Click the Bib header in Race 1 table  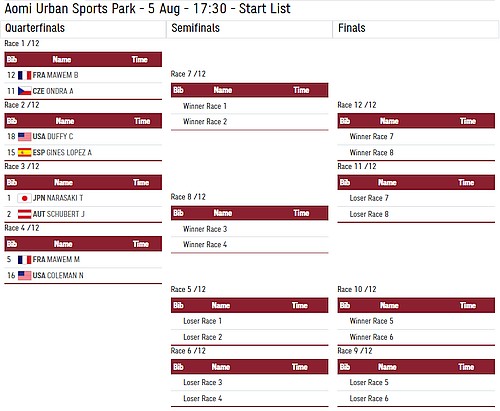12,59
